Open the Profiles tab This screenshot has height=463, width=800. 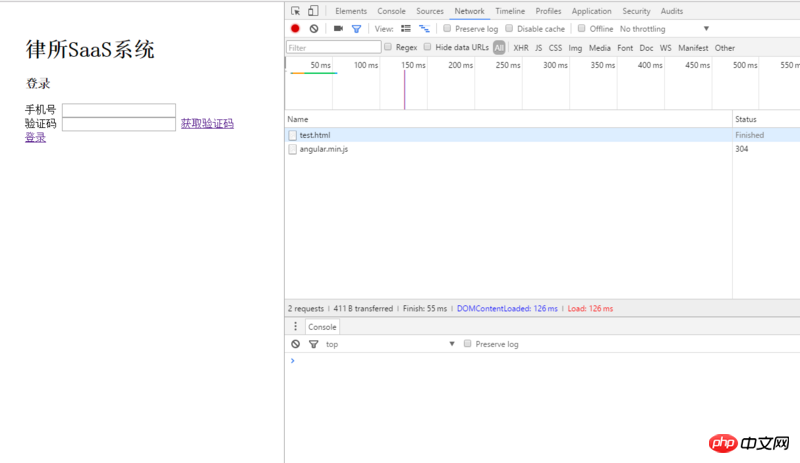pyautogui.click(x=548, y=11)
